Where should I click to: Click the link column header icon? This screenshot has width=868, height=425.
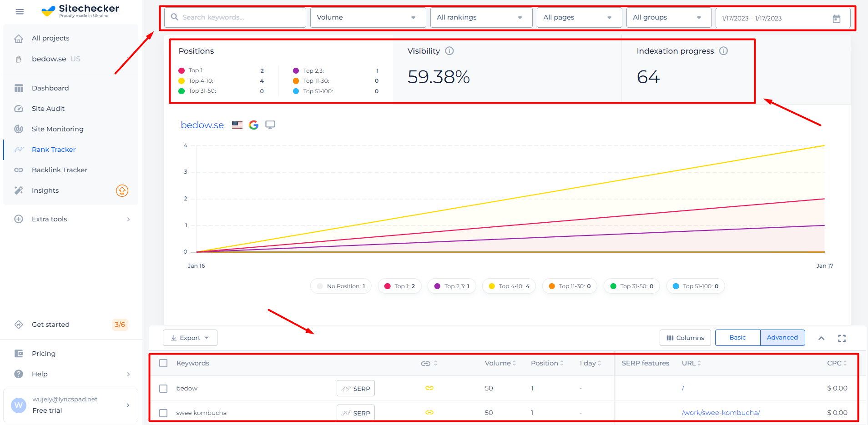tap(426, 364)
